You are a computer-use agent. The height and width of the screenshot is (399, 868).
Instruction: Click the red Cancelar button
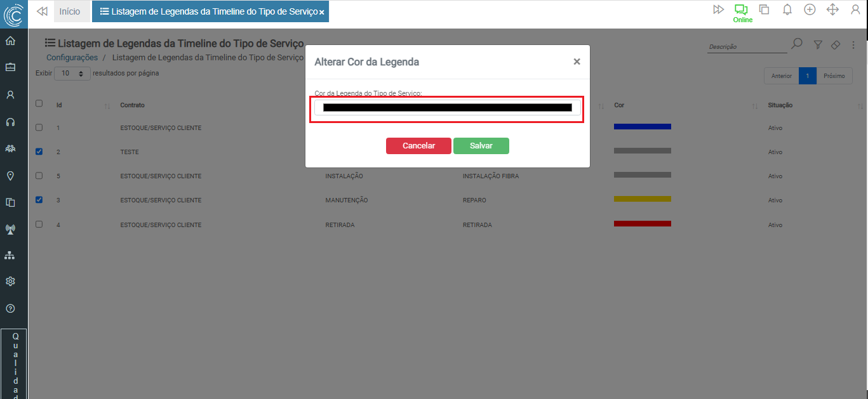[x=418, y=146]
